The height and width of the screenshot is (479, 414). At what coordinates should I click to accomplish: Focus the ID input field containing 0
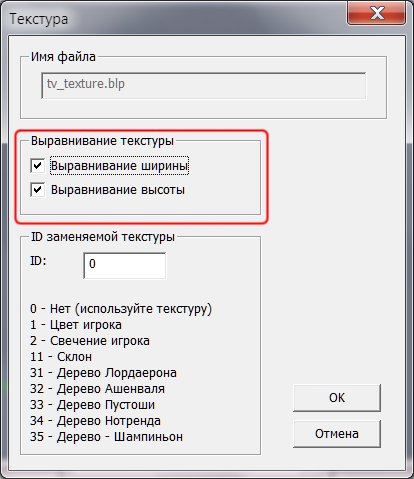pyautogui.click(x=124, y=265)
